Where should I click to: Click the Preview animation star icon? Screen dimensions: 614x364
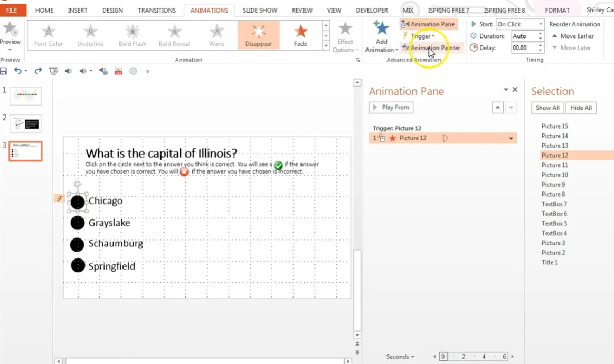tap(10, 30)
